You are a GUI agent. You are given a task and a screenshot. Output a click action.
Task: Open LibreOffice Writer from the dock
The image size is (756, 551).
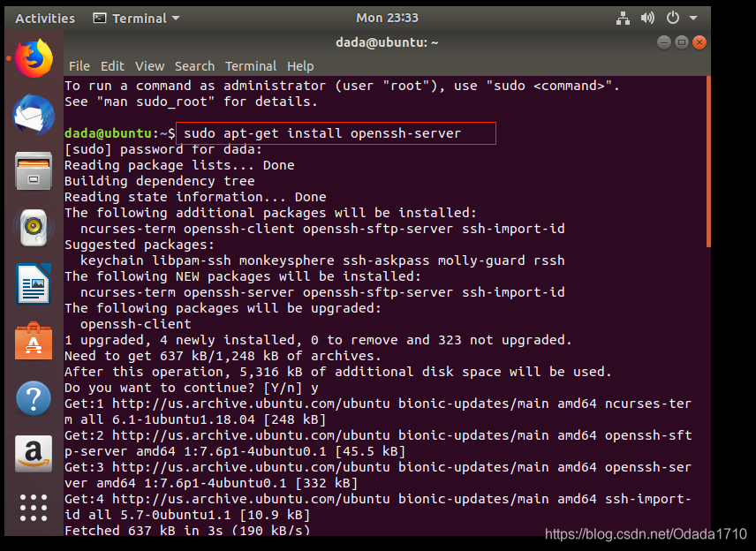(34, 284)
